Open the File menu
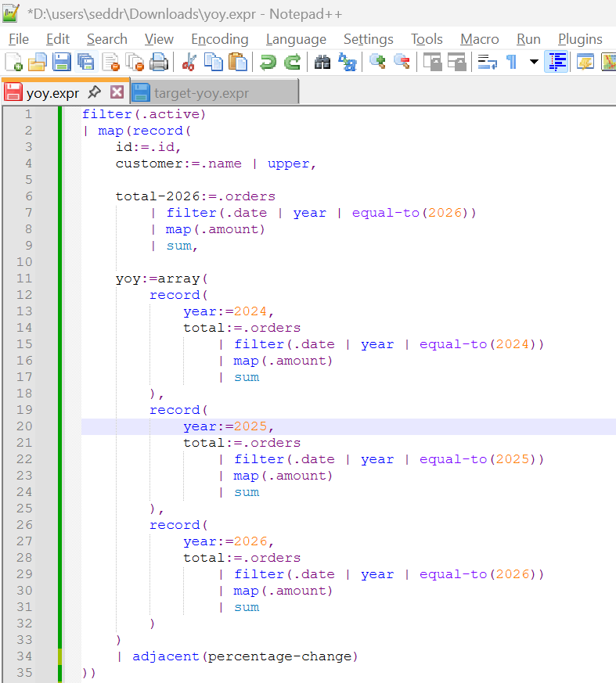This screenshot has height=683, width=616. coord(19,39)
